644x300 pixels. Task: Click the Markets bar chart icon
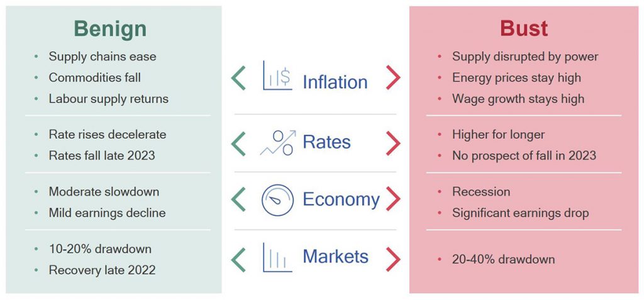tap(277, 257)
